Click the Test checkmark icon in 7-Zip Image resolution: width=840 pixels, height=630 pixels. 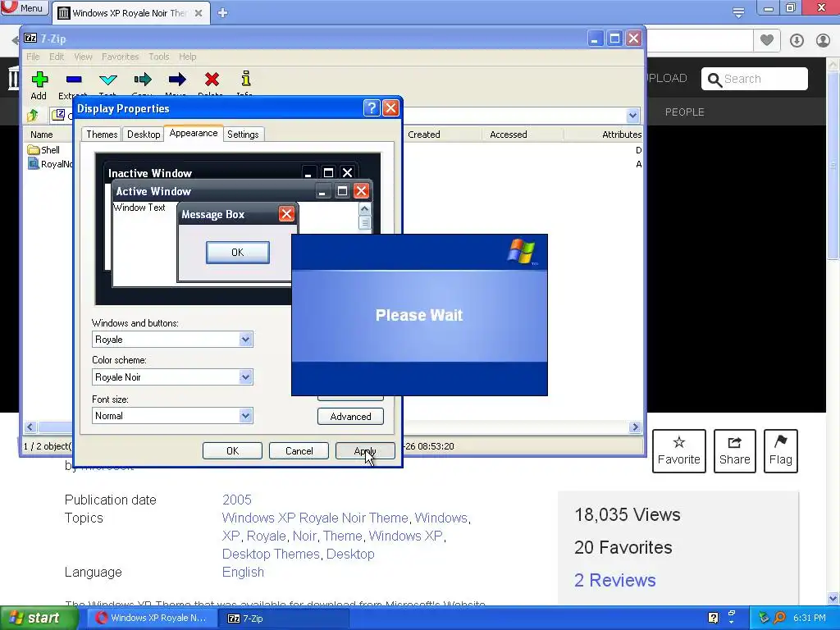tap(108, 80)
